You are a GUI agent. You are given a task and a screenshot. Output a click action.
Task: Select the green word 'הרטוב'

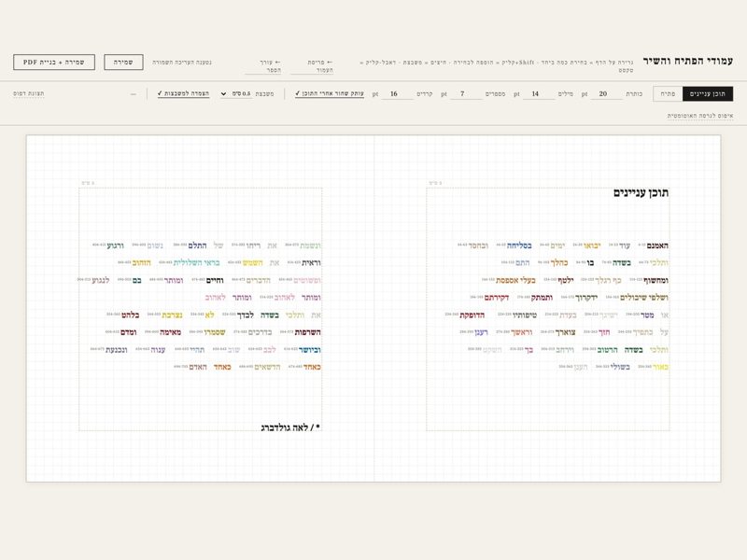click(608, 350)
